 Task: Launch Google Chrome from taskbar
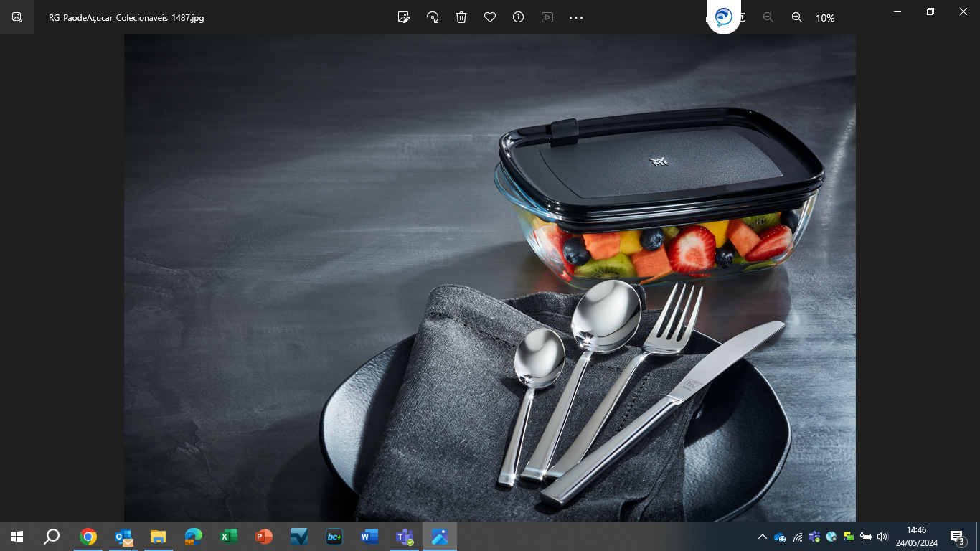[x=88, y=537]
